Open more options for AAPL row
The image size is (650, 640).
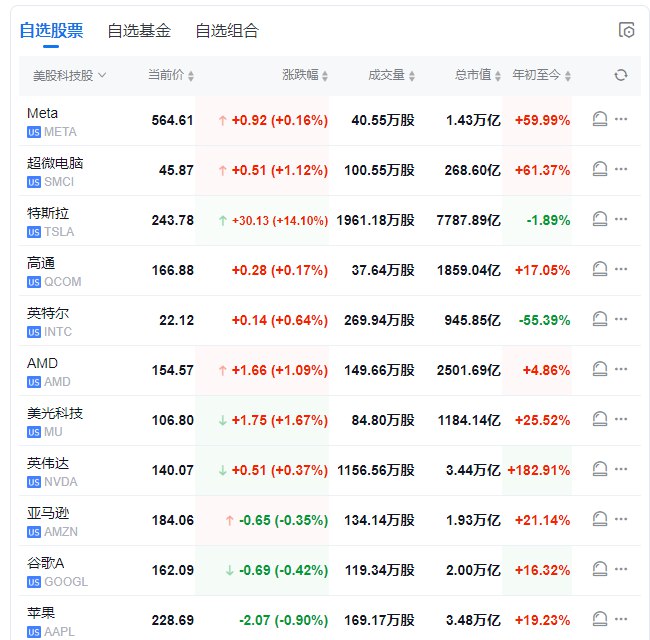click(x=621, y=619)
